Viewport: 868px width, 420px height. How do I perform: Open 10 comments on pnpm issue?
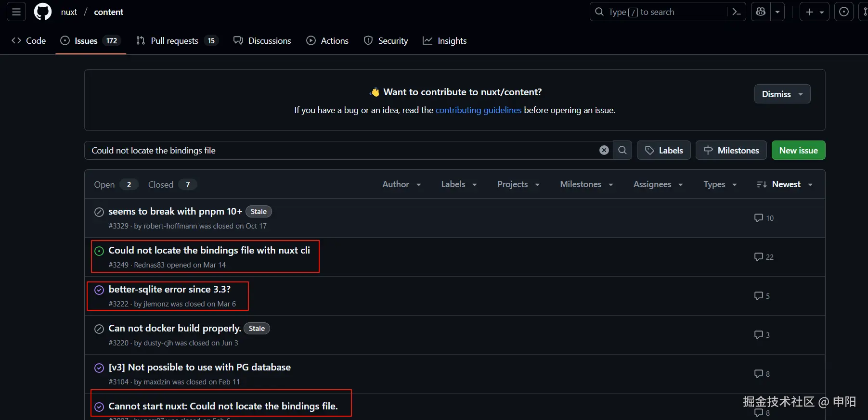(x=764, y=218)
